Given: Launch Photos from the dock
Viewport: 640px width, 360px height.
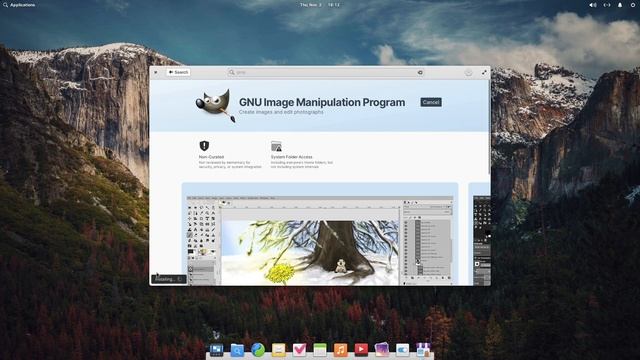Looking at the screenshot, I should [x=382, y=349].
